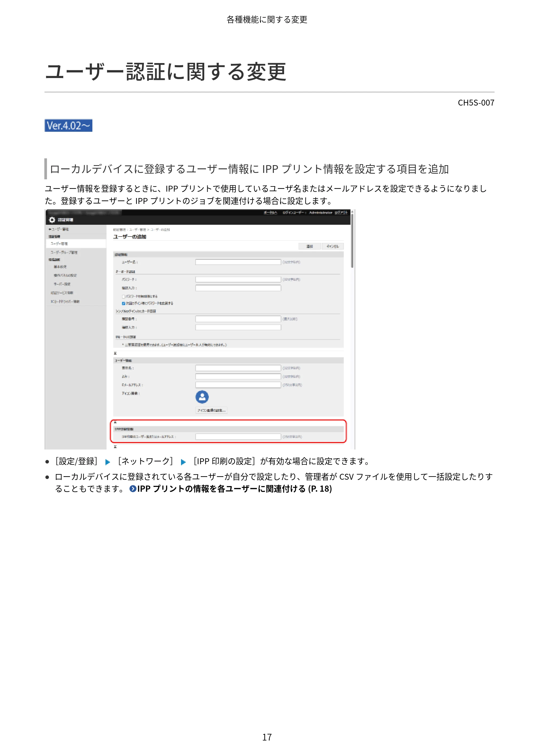Click the Eメールアドレス input field
Screen dimensions: 534x756
click(x=238, y=385)
